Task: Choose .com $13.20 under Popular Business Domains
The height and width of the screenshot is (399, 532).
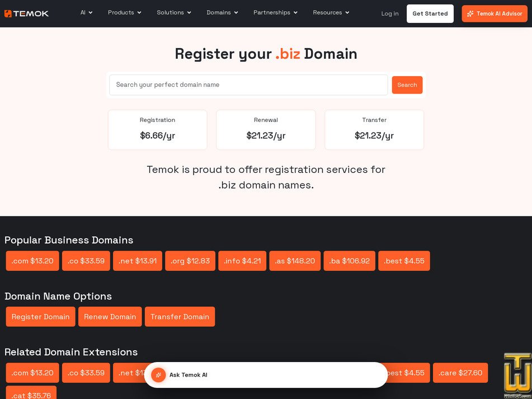Action: tap(32, 261)
